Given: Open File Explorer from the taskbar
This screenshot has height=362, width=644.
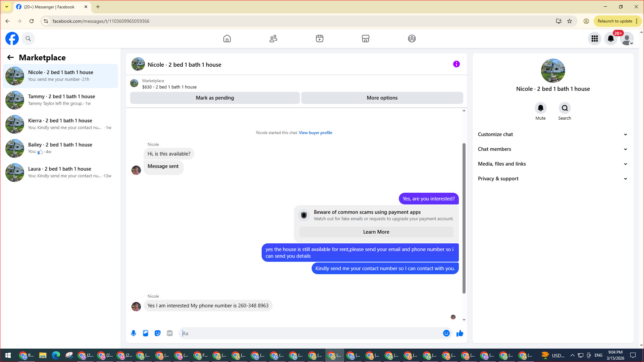Looking at the screenshot, I should [43, 355].
